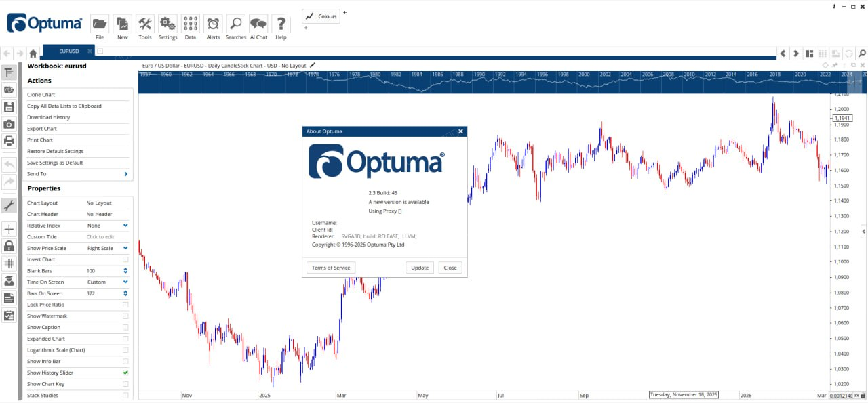This screenshot has width=868, height=403.
Task: Click the camera snapshot icon in left sidebar
Action: [9, 124]
